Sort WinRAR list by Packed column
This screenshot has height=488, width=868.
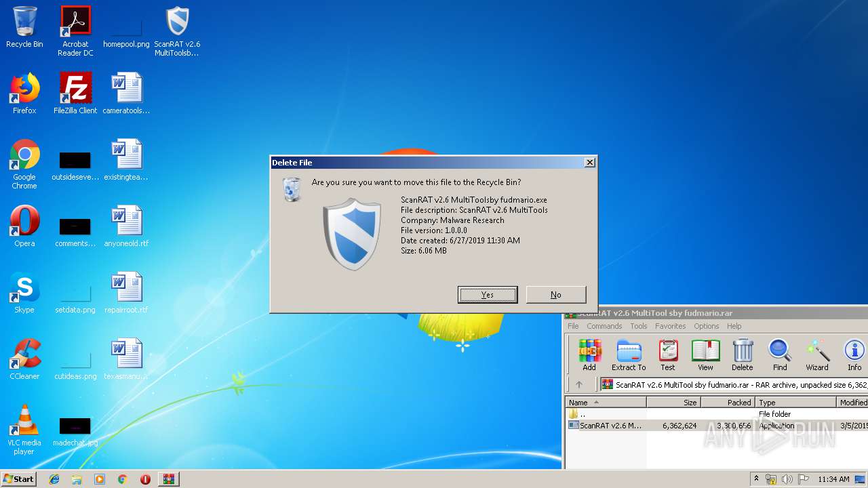728,403
